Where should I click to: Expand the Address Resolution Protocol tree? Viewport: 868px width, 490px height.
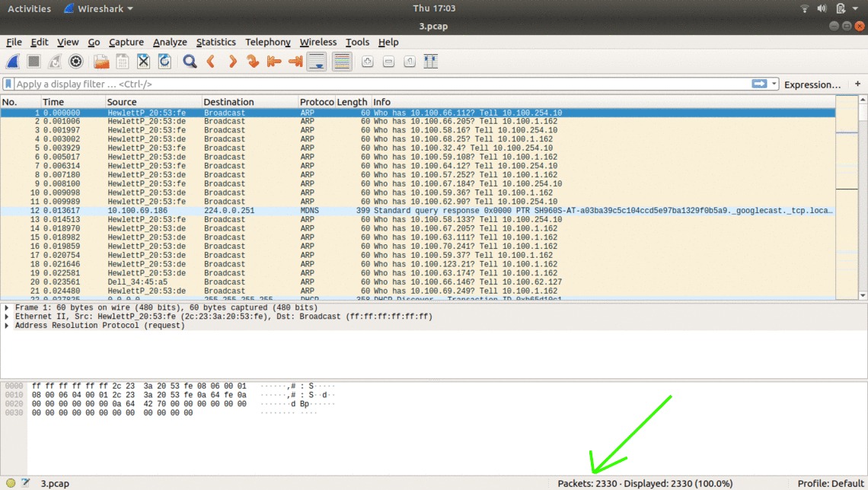[x=7, y=325]
